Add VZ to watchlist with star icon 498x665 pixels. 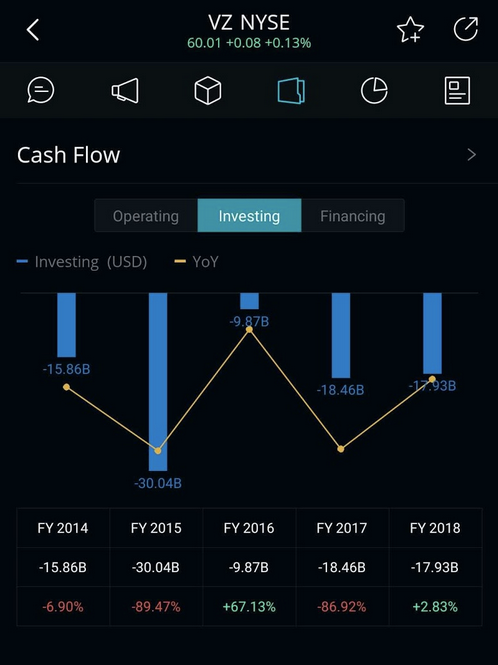(410, 30)
